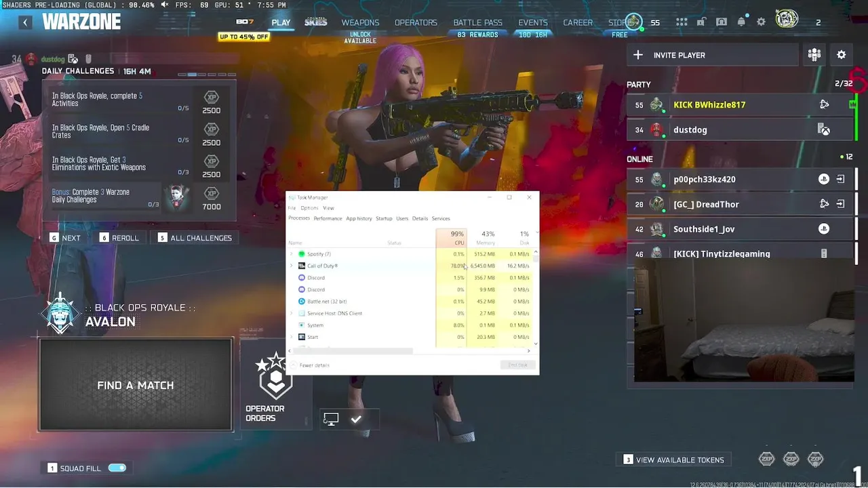
Task: Open Task Manager Details tab
Action: pos(420,218)
